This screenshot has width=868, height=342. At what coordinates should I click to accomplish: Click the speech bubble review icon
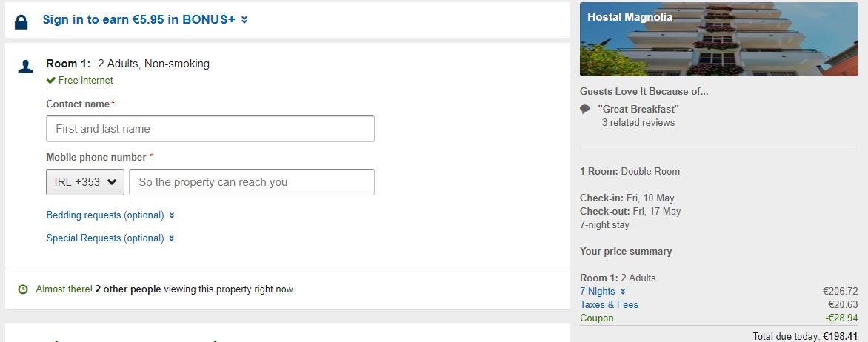coord(585,109)
